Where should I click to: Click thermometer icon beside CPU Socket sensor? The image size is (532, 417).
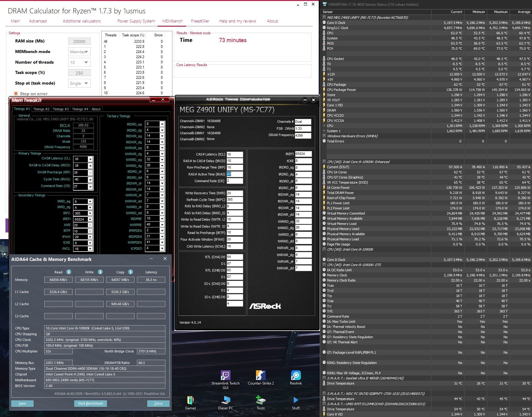[324, 59]
